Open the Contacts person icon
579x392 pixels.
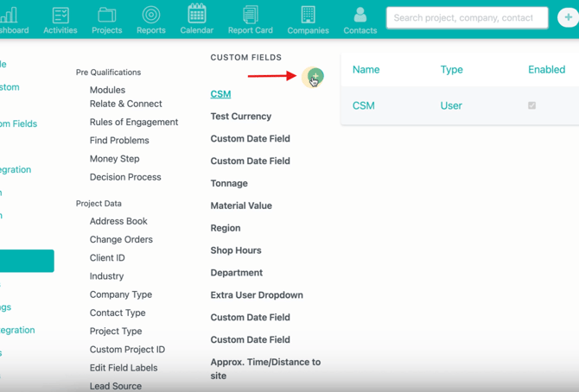point(359,16)
